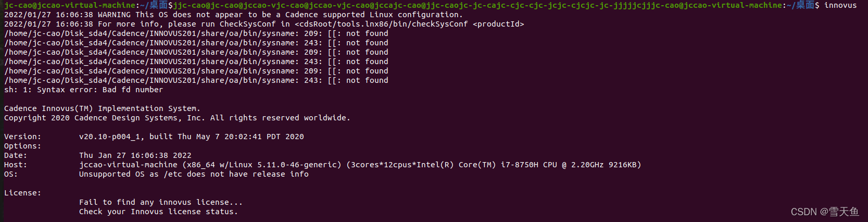868x222 pixels.
Task: Click the "Date:" label
Action: click(16, 155)
